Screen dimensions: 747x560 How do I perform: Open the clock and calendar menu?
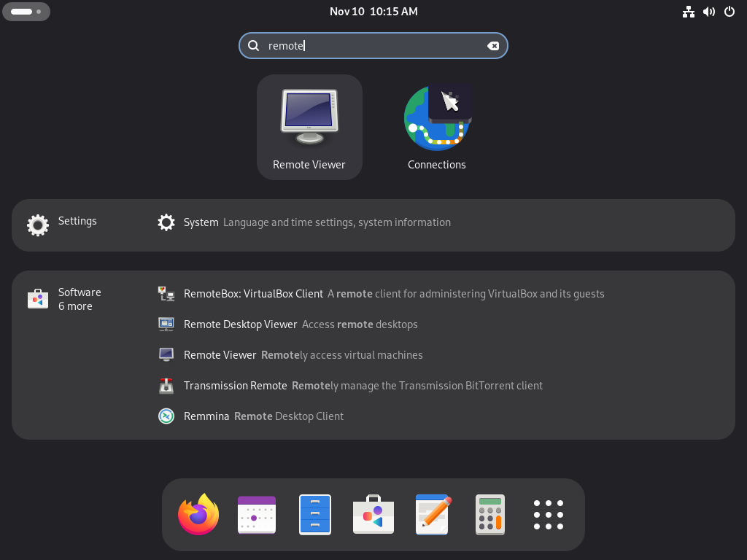tap(373, 12)
